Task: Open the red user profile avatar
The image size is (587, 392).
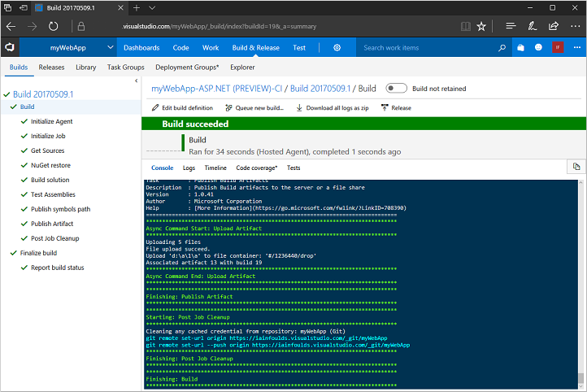Action: point(558,47)
